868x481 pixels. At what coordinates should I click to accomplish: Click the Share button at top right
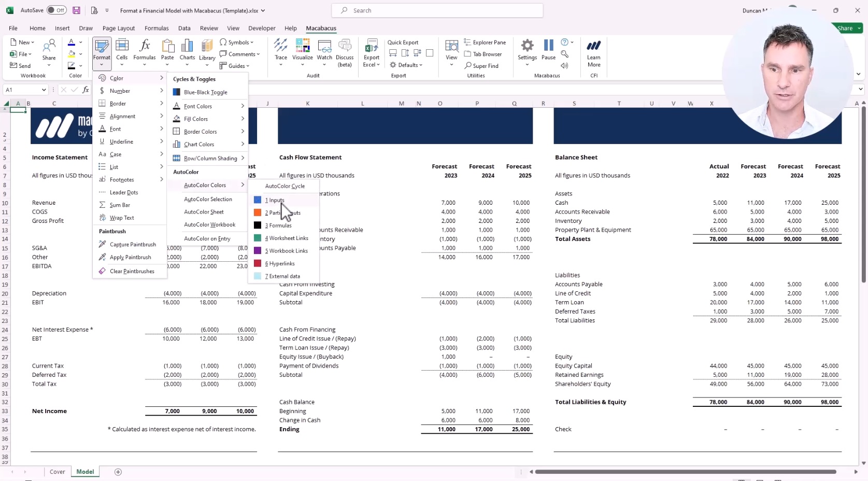click(845, 28)
